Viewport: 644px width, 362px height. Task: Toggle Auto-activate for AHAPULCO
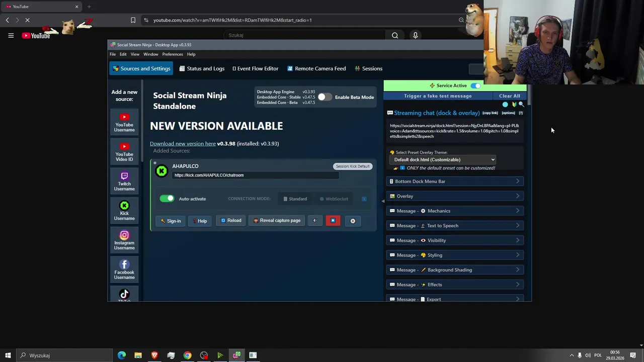click(167, 199)
